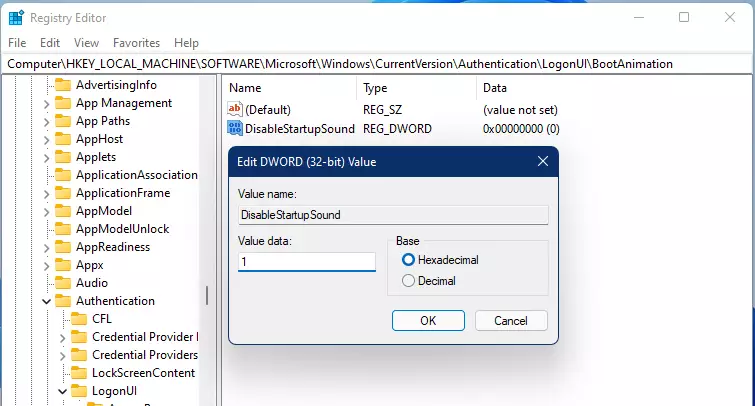Image resolution: width=755 pixels, height=406 pixels.
Task: Click the registry path address bar
Action: pos(378,64)
